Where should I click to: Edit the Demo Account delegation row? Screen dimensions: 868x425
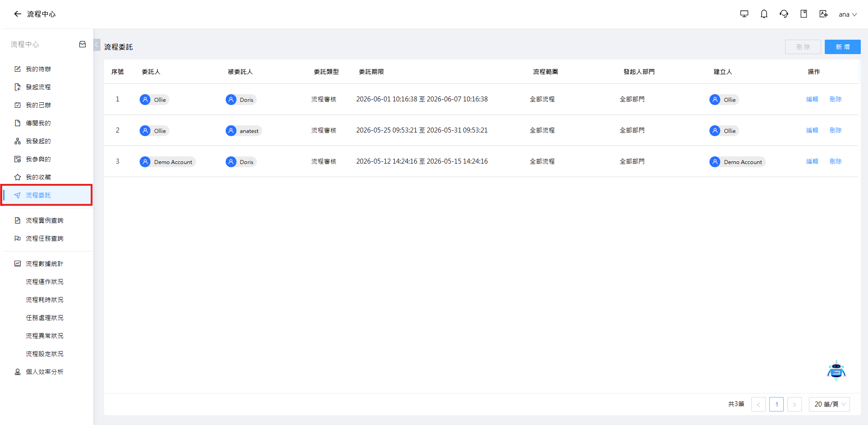(x=812, y=161)
